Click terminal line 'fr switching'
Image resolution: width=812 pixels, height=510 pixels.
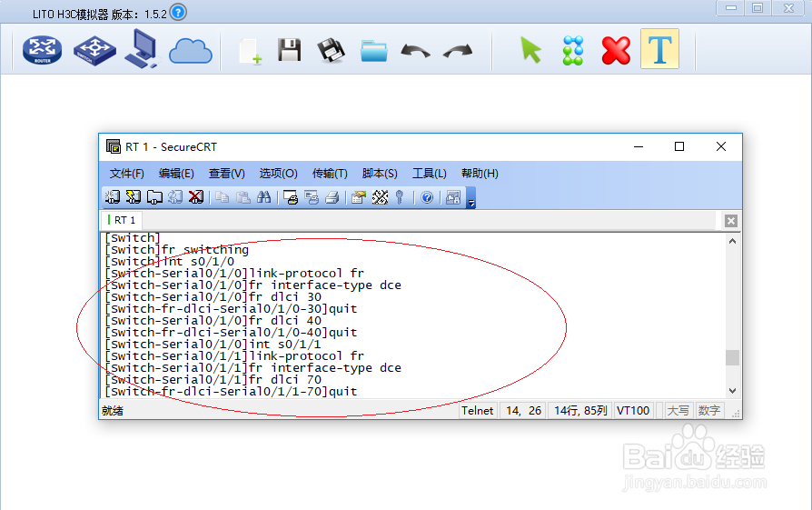176,250
